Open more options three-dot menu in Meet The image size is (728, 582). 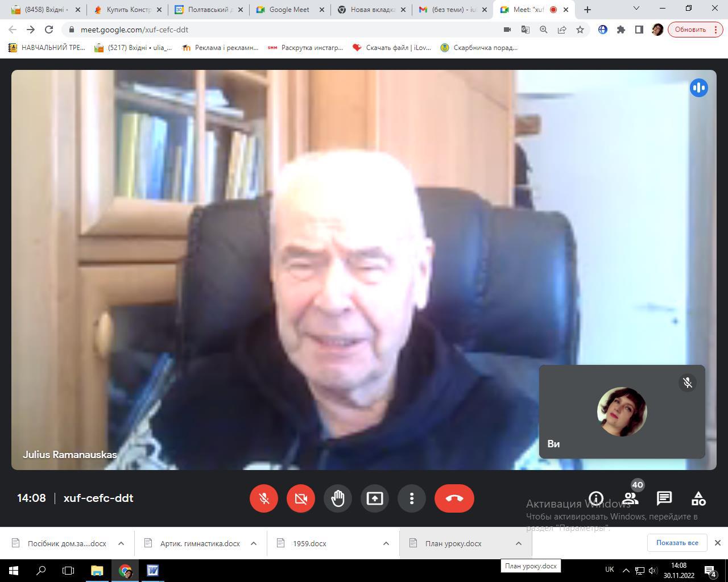[x=412, y=498]
